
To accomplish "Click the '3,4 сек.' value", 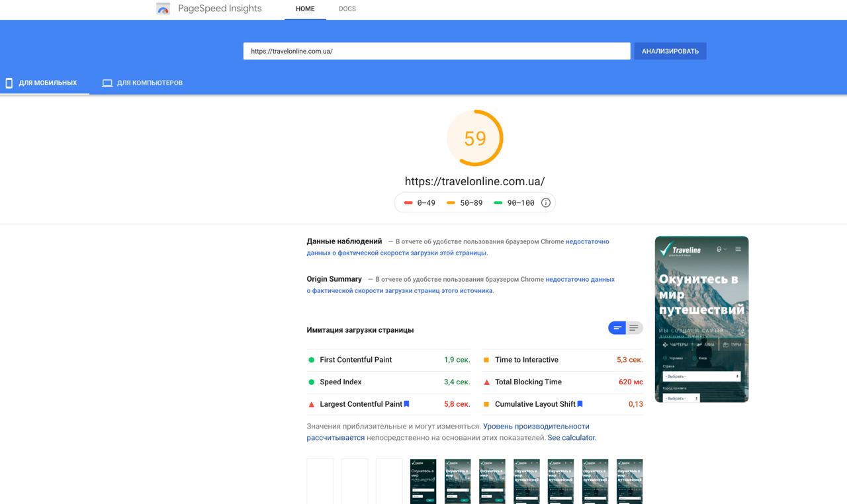I will coord(457,382).
